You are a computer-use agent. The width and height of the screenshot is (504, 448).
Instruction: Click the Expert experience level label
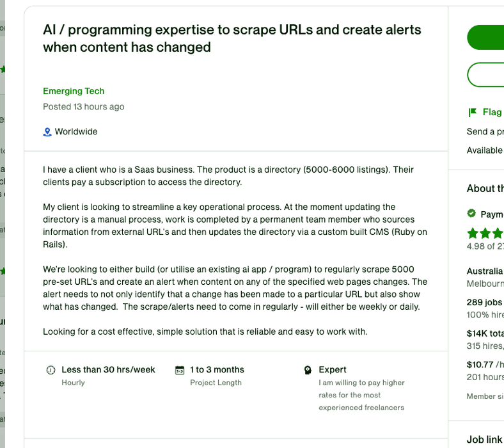(x=333, y=370)
